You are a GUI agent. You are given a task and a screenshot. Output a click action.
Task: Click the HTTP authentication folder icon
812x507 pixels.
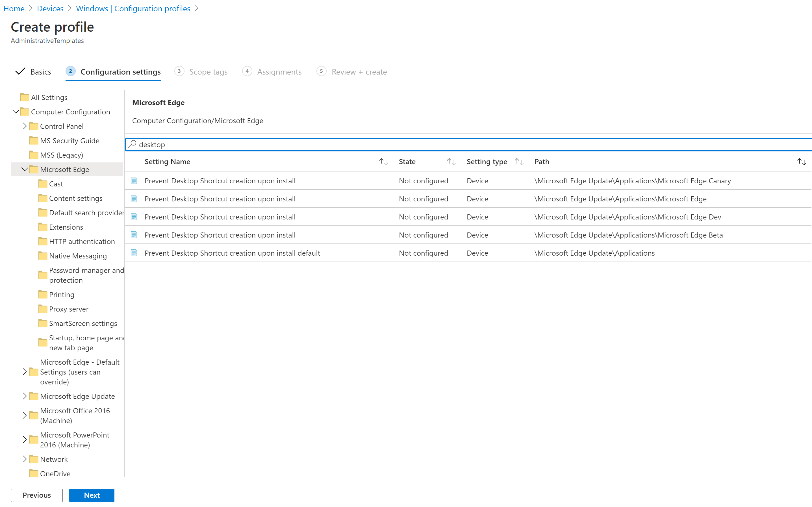coord(43,241)
